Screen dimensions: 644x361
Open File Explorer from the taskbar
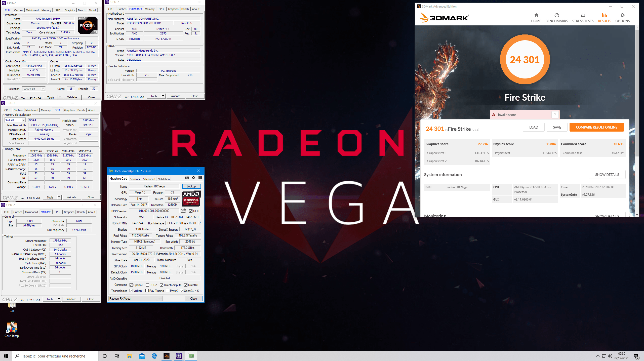tap(129, 356)
